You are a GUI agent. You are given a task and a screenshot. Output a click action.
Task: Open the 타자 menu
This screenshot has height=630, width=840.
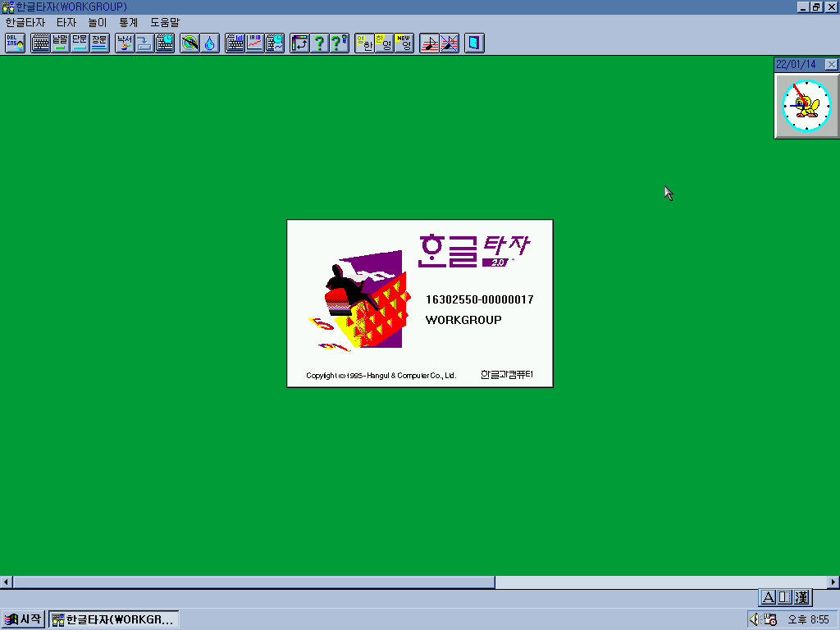point(66,22)
